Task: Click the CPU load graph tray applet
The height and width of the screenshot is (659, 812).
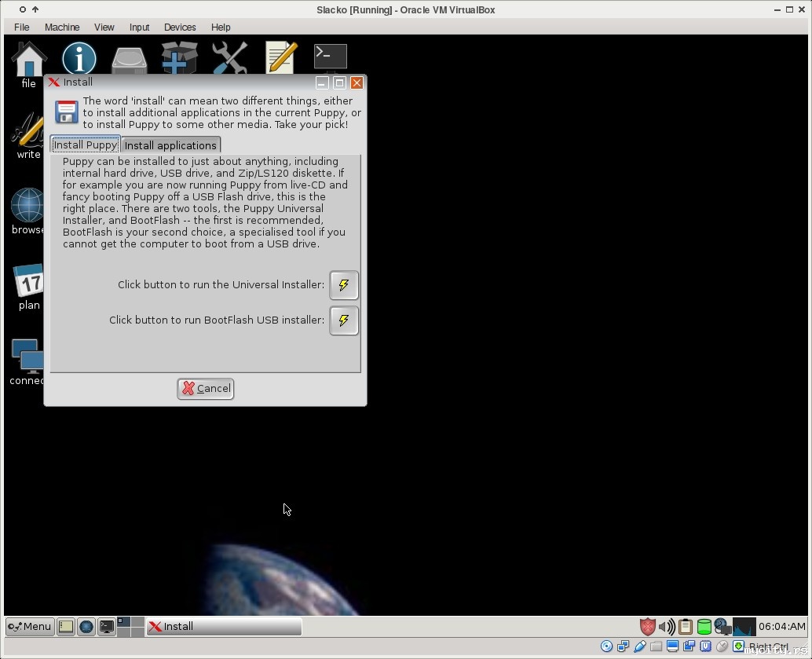Action: (744, 627)
